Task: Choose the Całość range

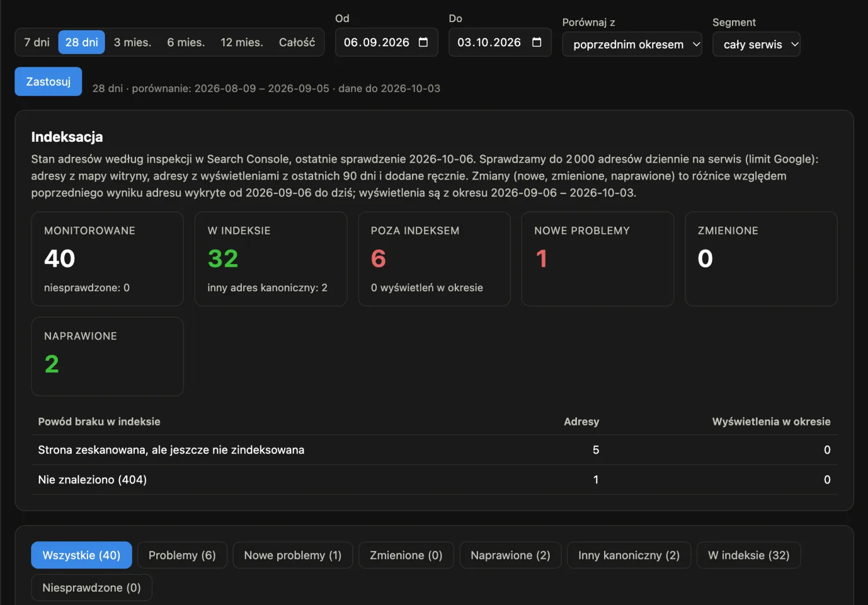Action: tap(297, 42)
